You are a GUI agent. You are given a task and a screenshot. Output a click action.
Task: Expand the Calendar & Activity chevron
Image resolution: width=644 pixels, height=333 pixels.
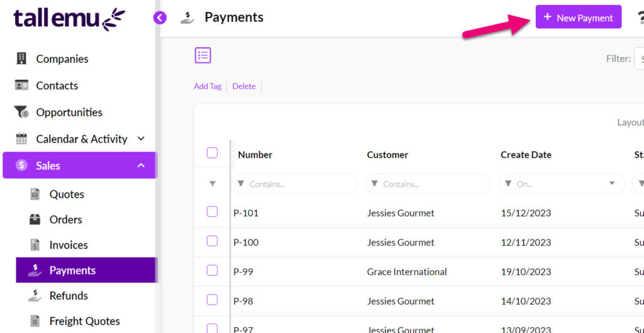141,139
